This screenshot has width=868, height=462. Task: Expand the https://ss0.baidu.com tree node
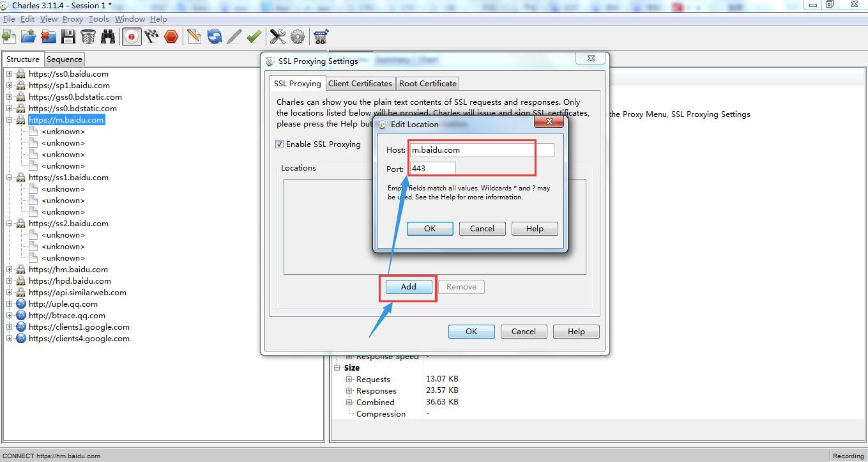[10, 74]
